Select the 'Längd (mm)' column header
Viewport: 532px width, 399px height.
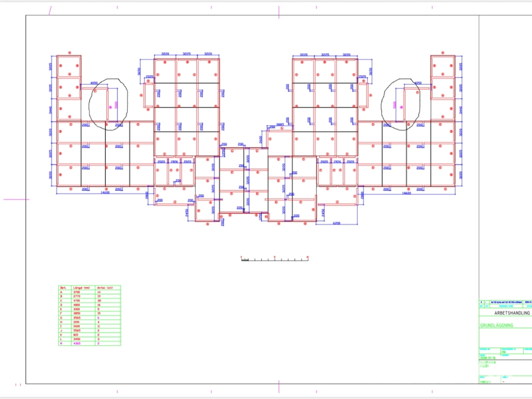(x=81, y=288)
